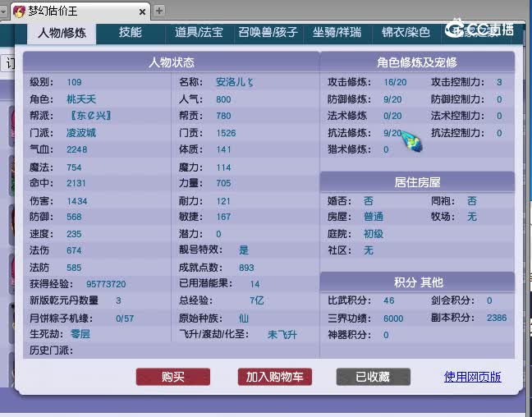Click the 历史门派 label
532x417 pixels.
tap(51, 351)
